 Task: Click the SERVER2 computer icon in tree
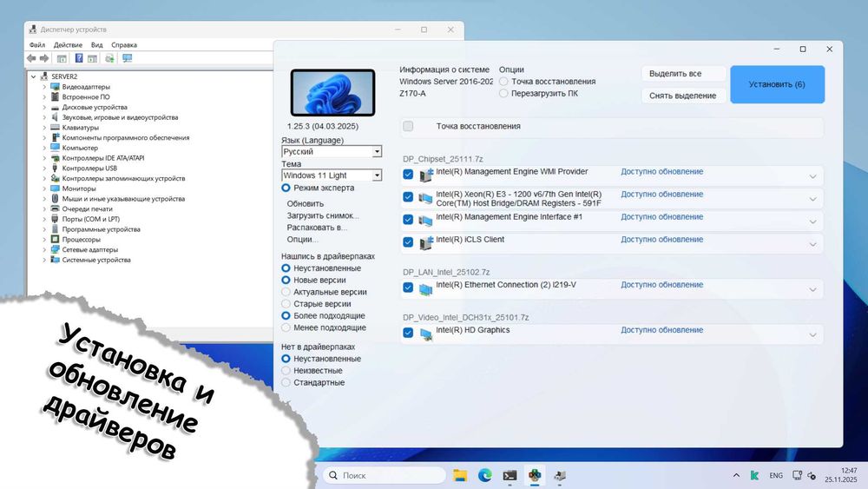pyautogui.click(x=44, y=76)
